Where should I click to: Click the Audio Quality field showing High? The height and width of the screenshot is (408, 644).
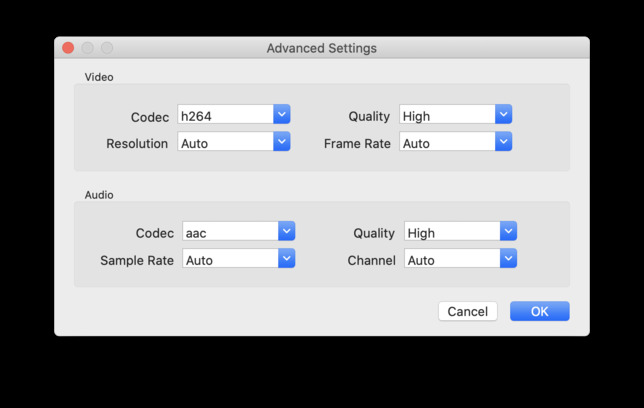[452, 233]
